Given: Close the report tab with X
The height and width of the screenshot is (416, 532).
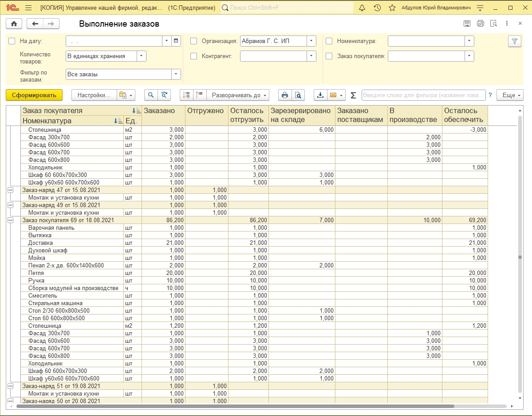Looking at the screenshot, I should click(x=520, y=24).
